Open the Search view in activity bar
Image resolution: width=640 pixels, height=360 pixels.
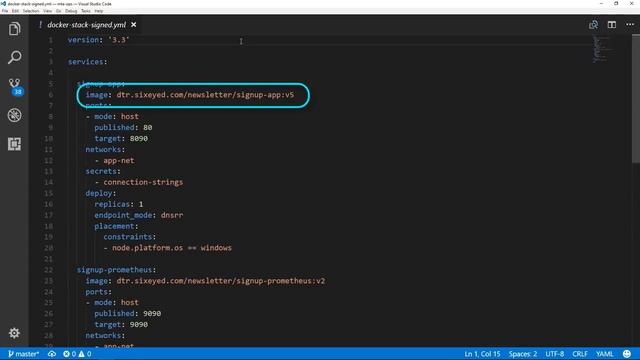[x=14, y=57]
